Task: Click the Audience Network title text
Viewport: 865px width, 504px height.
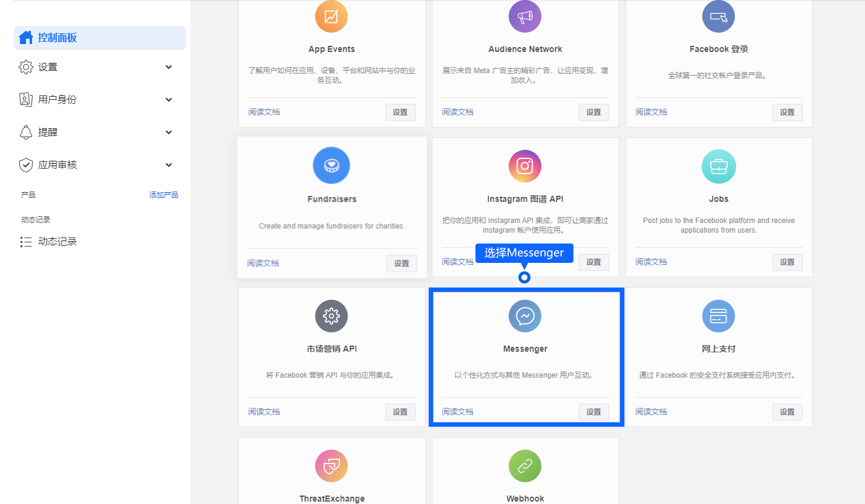Action: pos(525,49)
